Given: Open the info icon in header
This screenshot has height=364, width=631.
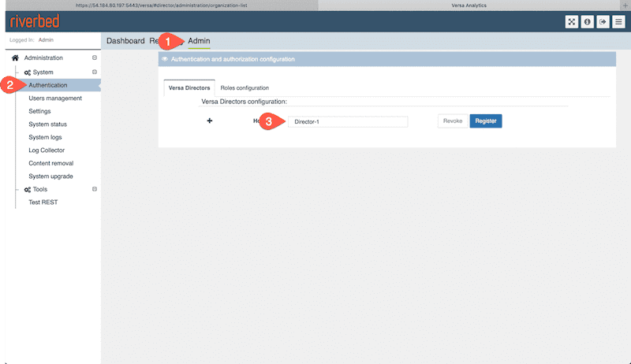Looking at the screenshot, I should (587, 22).
